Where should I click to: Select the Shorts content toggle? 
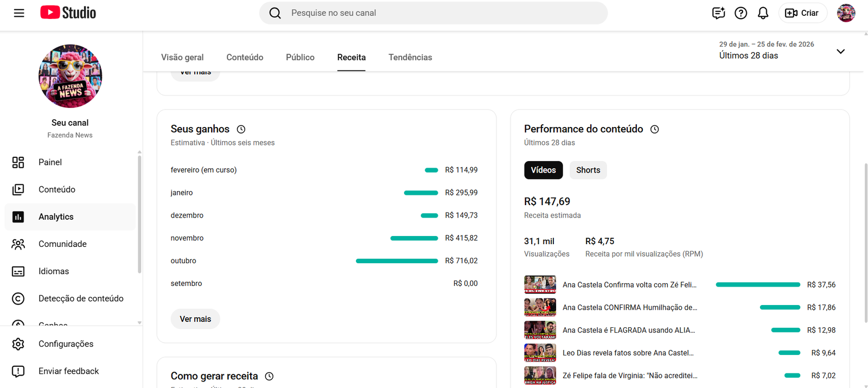click(x=588, y=170)
